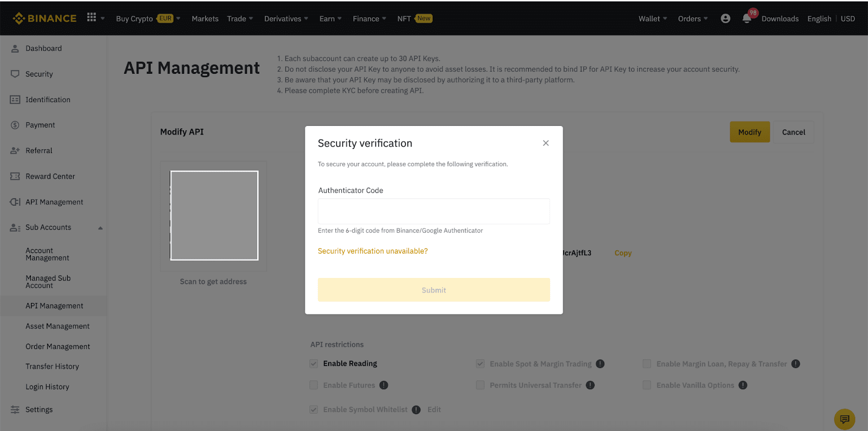Image resolution: width=868 pixels, height=431 pixels.
Task: Click the Dashboard sidebar icon
Action: tap(15, 48)
